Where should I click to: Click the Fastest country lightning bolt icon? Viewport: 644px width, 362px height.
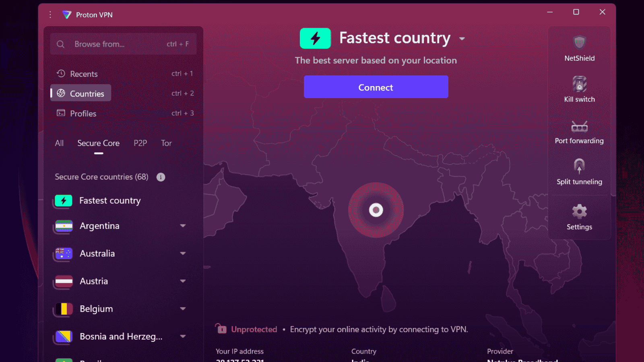(316, 38)
